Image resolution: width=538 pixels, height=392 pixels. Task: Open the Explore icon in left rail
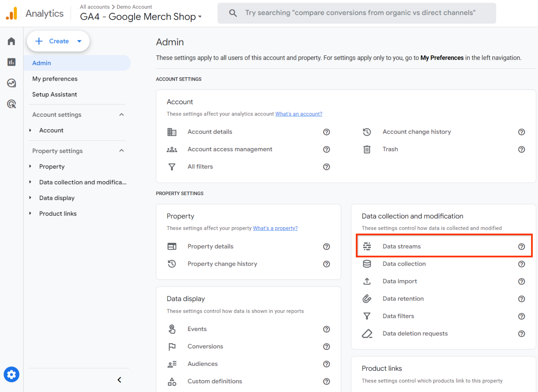11,83
